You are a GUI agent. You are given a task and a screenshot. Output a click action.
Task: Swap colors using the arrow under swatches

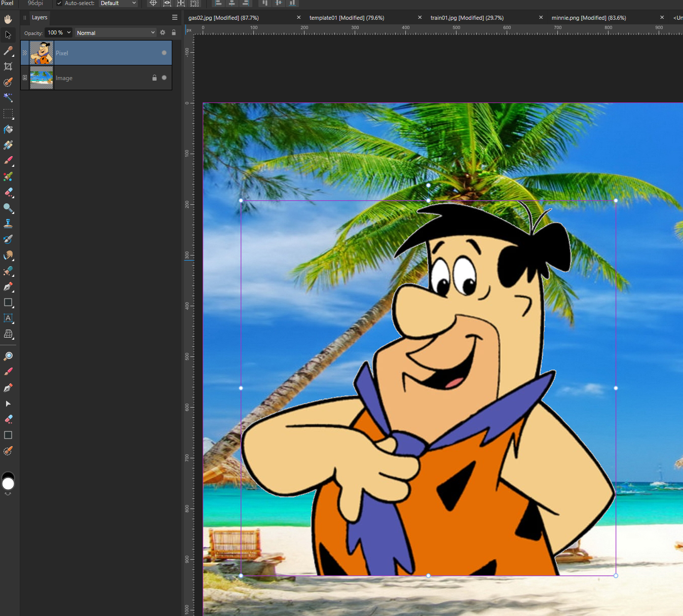8,494
